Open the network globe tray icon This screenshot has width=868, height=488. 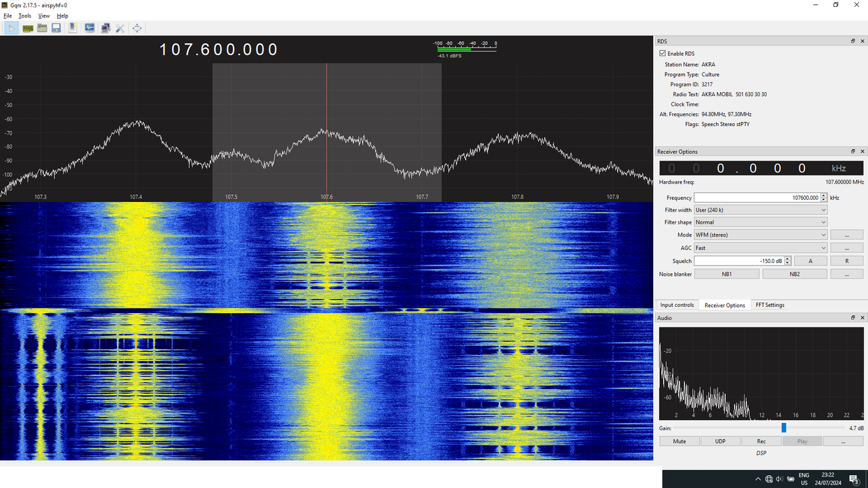click(769, 479)
